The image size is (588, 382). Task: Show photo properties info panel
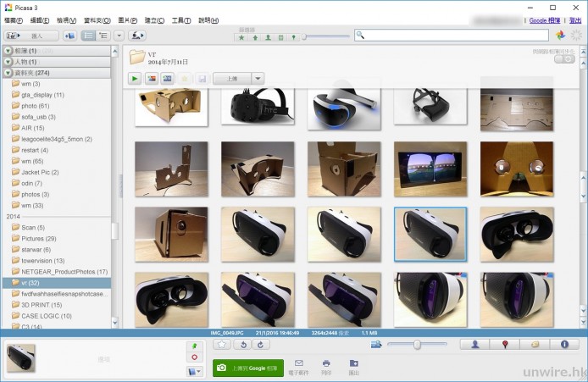coord(564,345)
